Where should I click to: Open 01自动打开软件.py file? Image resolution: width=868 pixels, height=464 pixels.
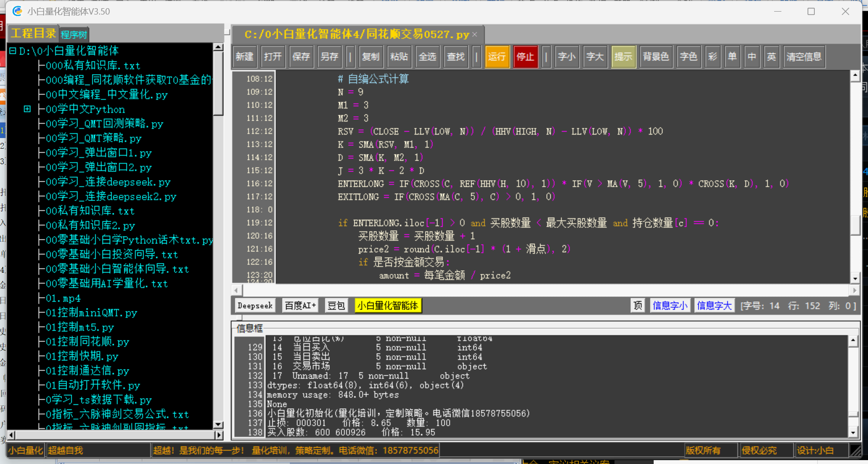pyautogui.click(x=93, y=385)
